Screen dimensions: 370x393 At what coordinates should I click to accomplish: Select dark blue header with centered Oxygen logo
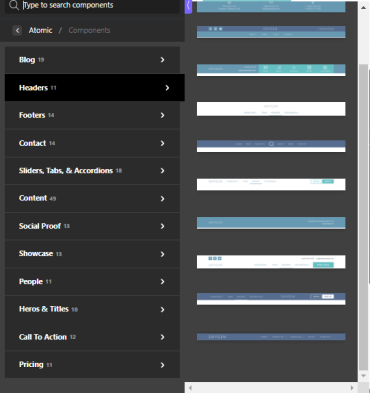271,299
